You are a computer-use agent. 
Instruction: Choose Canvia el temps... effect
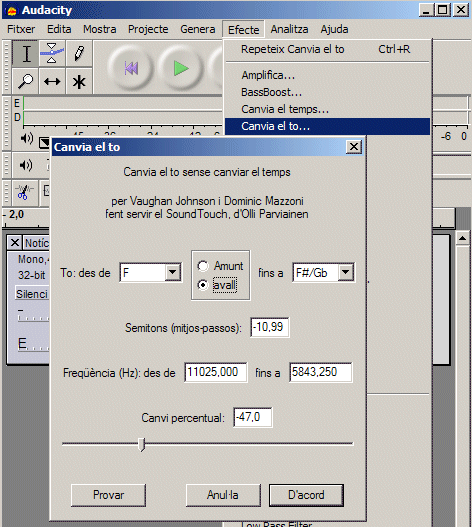327,109
